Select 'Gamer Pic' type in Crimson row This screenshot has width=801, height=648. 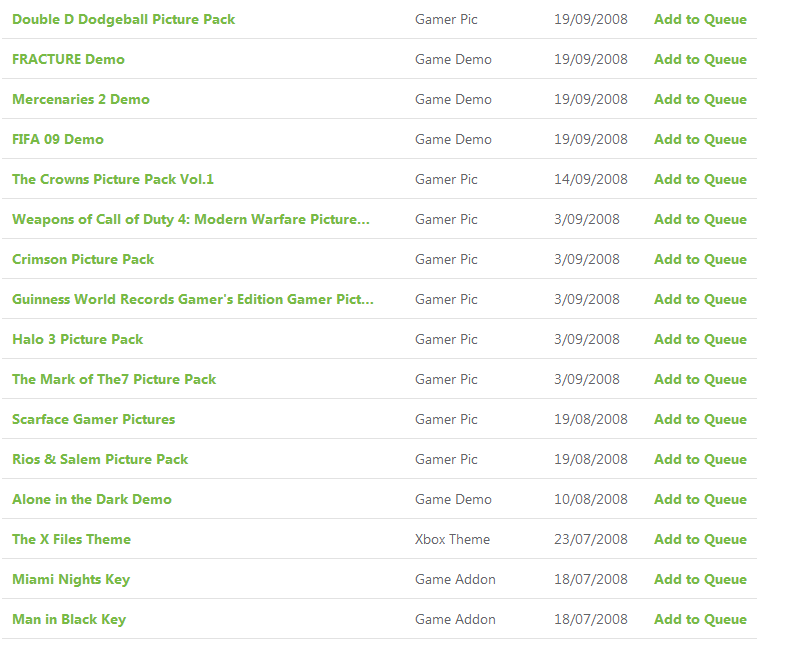[446, 259]
